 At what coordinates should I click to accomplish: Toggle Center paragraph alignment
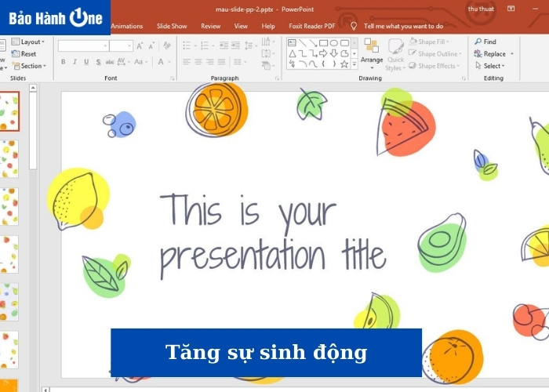tap(198, 62)
